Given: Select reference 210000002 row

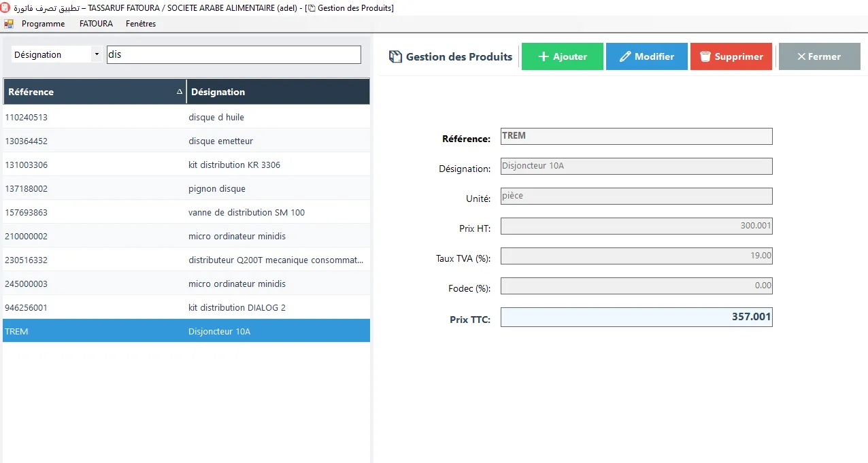Looking at the screenshot, I should click(186, 236).
